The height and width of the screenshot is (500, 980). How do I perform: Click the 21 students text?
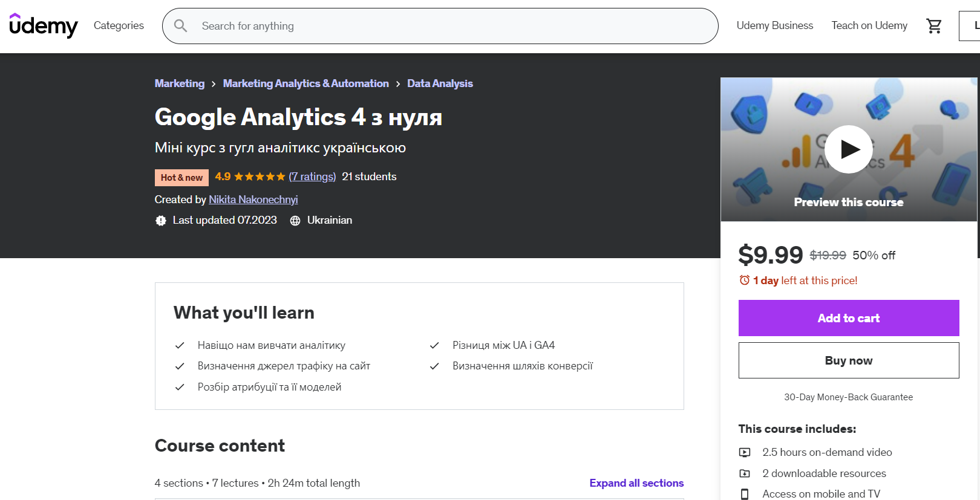369,177
